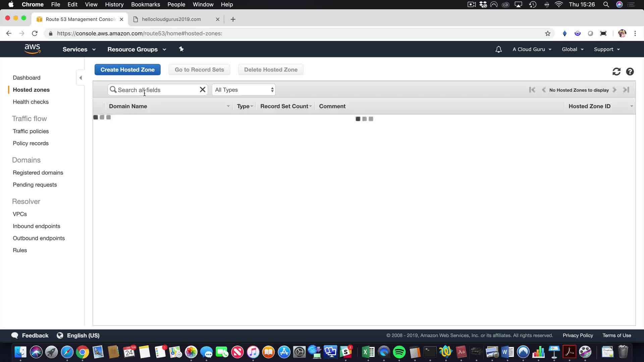
Task: Open Registered domains in sidebar
Action: tap(38, 173)
